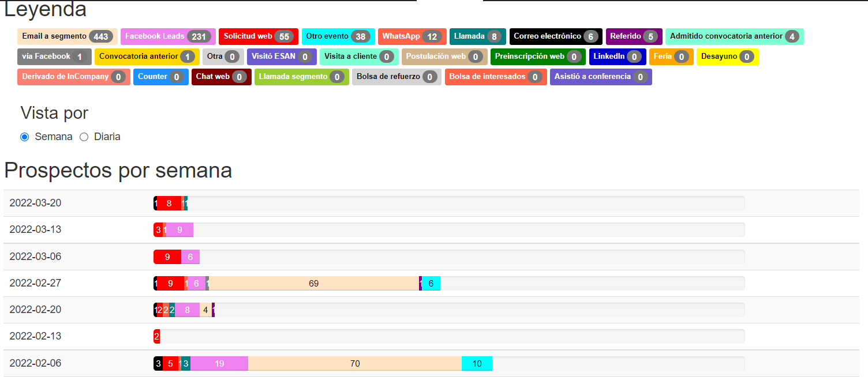Screen dimensions: 868x377
Task: Click the Bolsa de refuerzo legend tag
Action: click(x=397, y=77)
